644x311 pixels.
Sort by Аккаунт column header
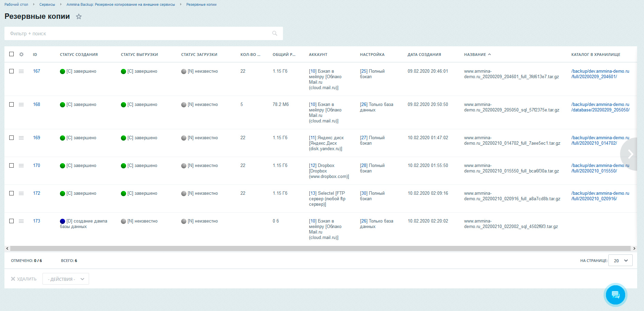318,55
